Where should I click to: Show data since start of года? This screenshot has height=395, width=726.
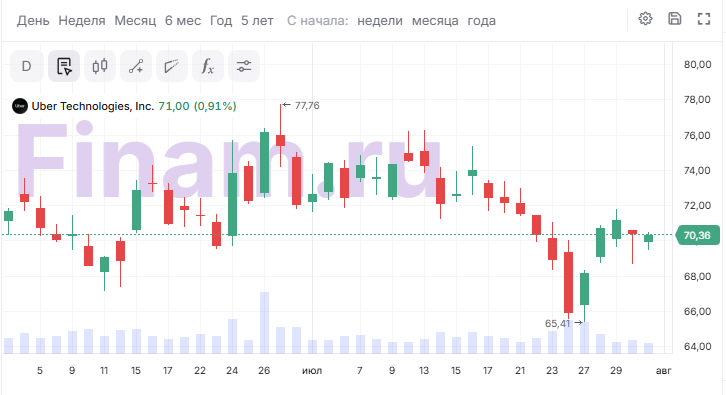[482, 21]
